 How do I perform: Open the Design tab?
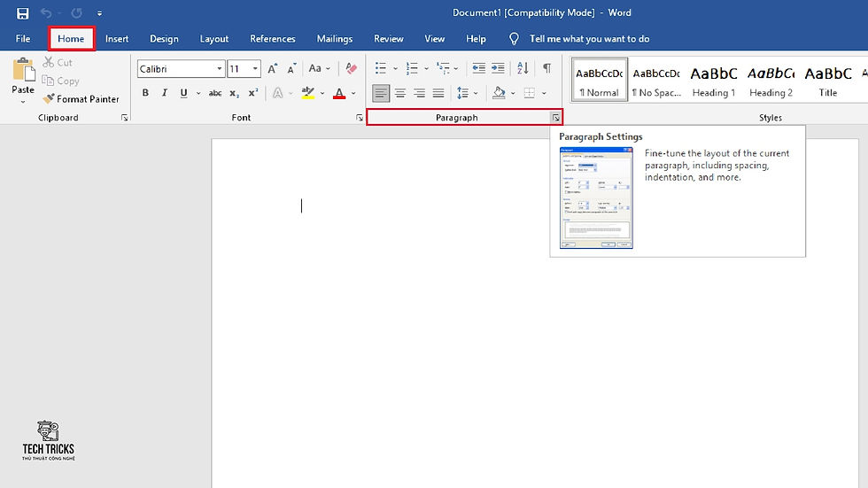pyautogui.click(x=164, y=39)
